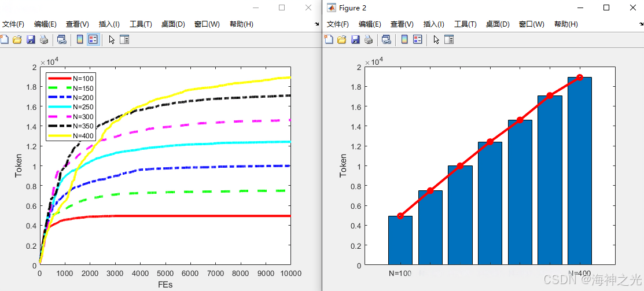
Task: Open 文件(F) menu in left window
Action: (13, 24)
